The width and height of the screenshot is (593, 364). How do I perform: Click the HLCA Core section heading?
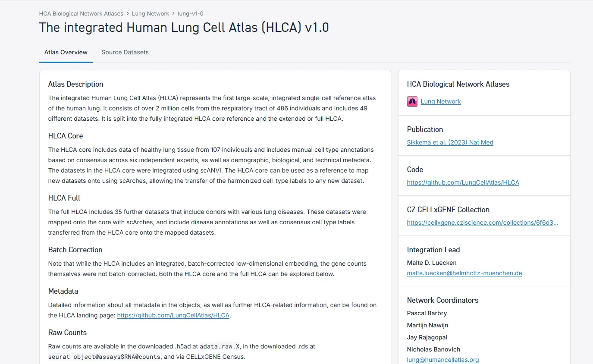[x=66, y=136]
